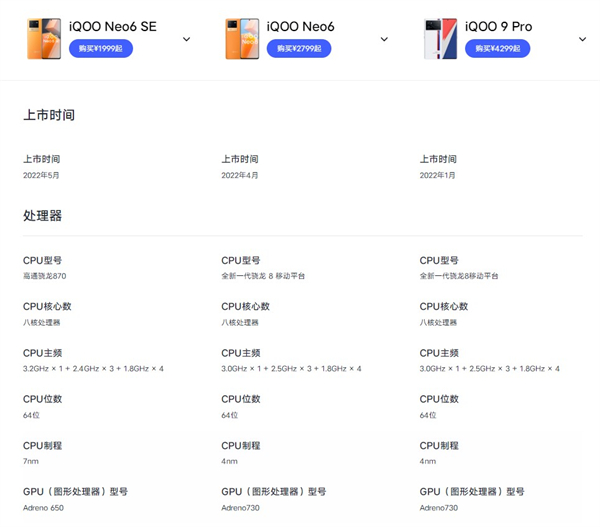Click CPU制程 label in the iQOO Neo6 column
Screen dimensions: 600x527
[241, 445]
